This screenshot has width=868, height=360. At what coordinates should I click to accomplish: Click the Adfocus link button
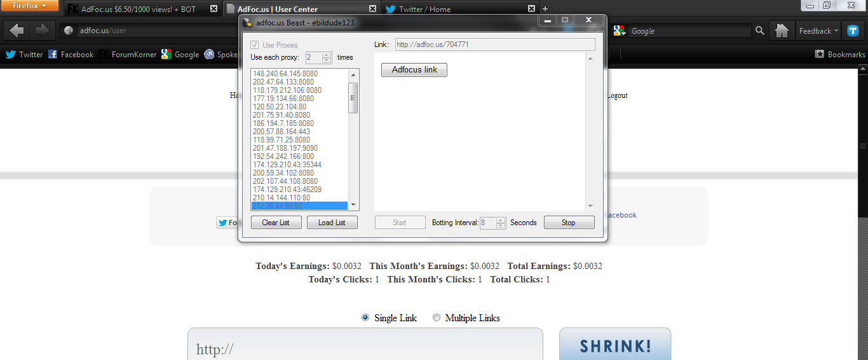pyautogui.click(x=414, y=70)
